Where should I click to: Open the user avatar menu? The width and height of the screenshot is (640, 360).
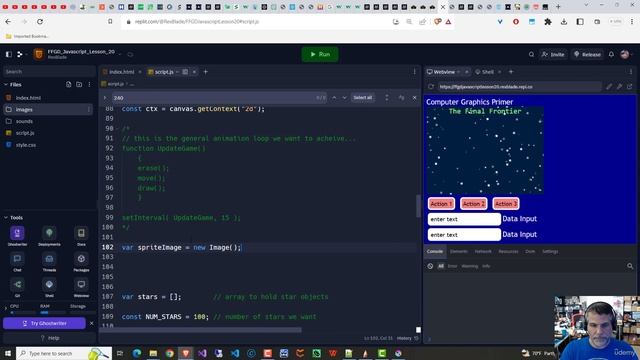[x=625, y=54]
